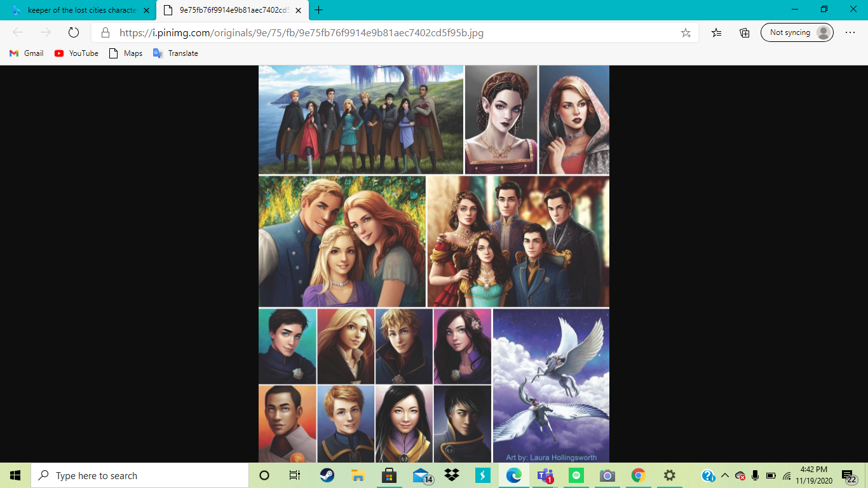This screenshot has height=488, width=868.
Task: Show hidden system tray icons
Action: click(x=724, y=475)
